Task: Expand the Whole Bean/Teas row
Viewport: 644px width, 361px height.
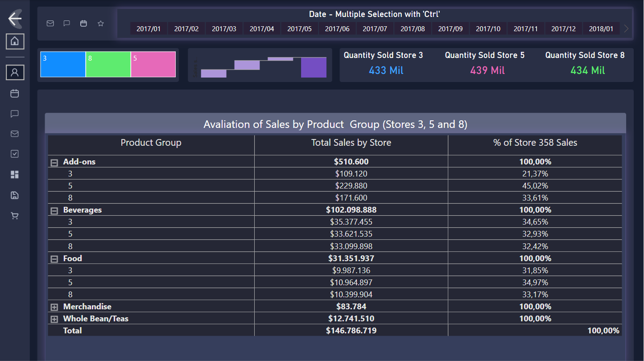Action: (x=54, y=319)
